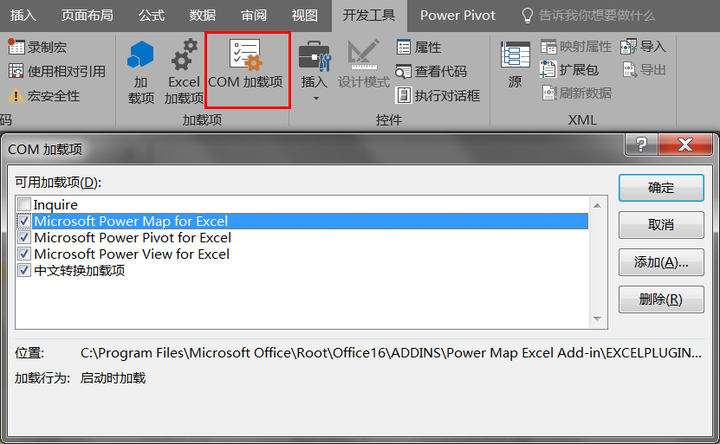Click the add-in location path text
The width and height of the screenshot is (720, 444).
[x=391, y=353]
